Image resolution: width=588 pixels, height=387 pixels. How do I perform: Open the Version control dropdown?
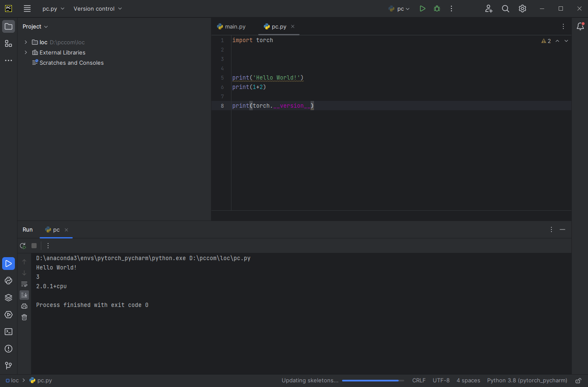pos(97,9)
